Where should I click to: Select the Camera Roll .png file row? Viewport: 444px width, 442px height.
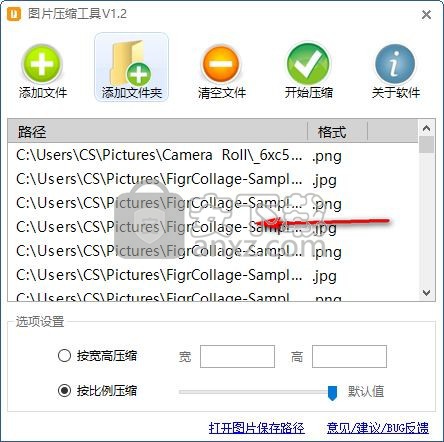213,155
